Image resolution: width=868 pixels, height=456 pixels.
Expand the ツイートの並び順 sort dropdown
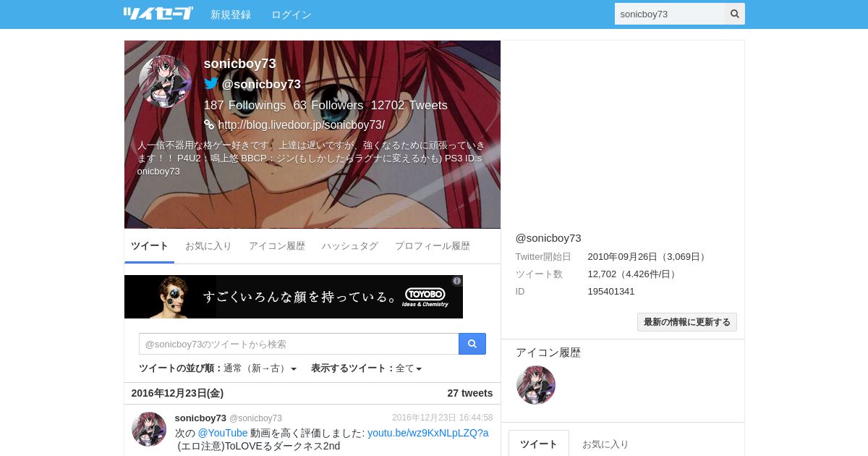(218, 368)
